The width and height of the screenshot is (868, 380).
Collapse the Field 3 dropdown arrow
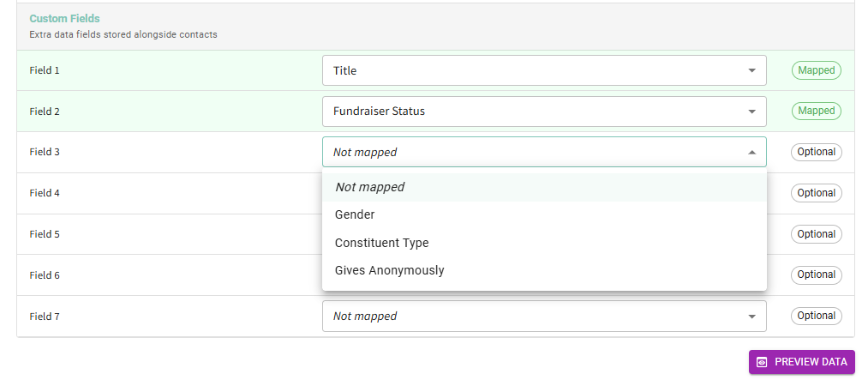(751, 152)
